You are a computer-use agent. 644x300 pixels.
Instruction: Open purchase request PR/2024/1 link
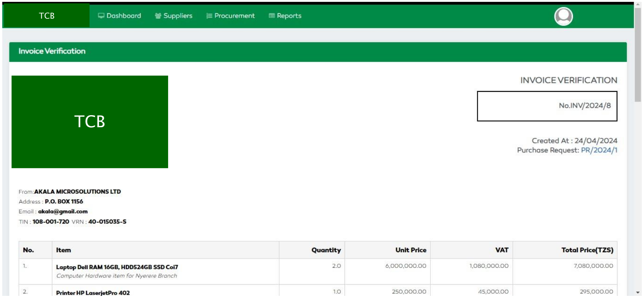(599, 150)
